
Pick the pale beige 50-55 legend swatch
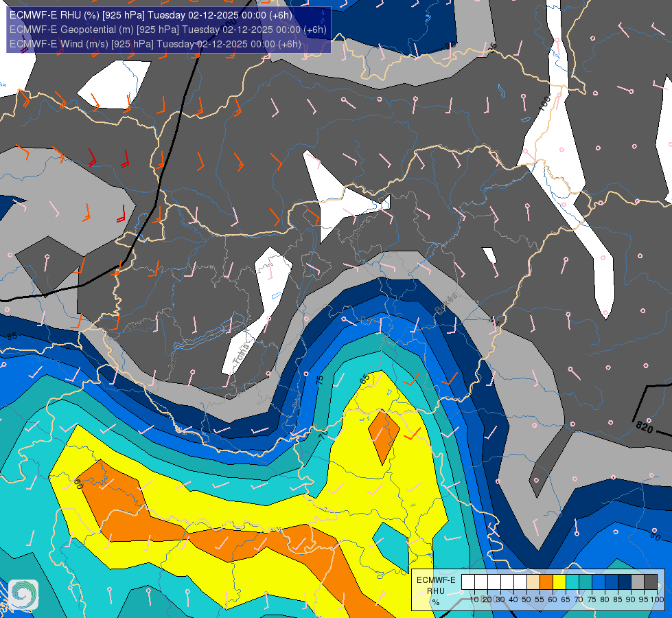click(x=533, y=582)
